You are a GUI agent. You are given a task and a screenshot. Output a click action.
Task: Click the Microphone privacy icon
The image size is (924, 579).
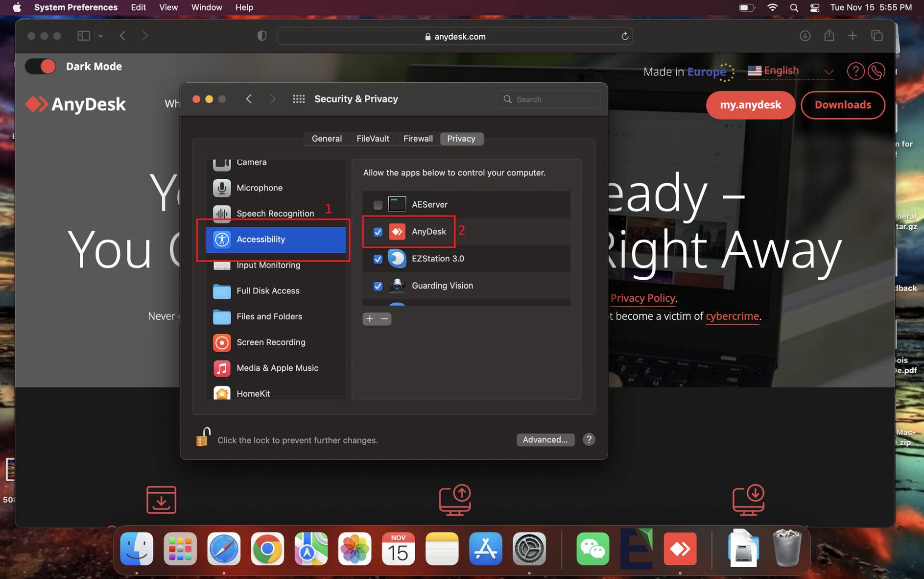click(x=221, y=188)
